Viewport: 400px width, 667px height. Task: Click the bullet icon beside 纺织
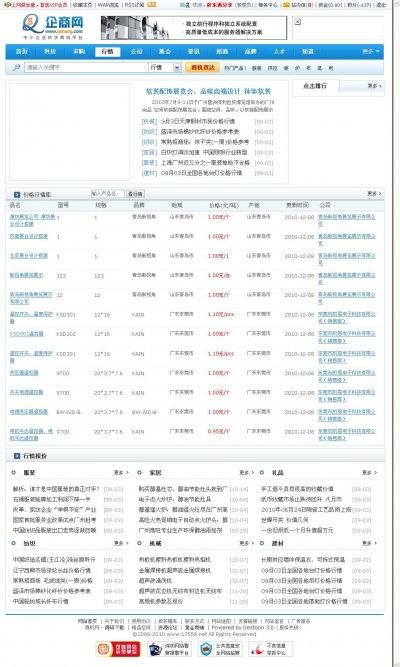click(14, 543)
